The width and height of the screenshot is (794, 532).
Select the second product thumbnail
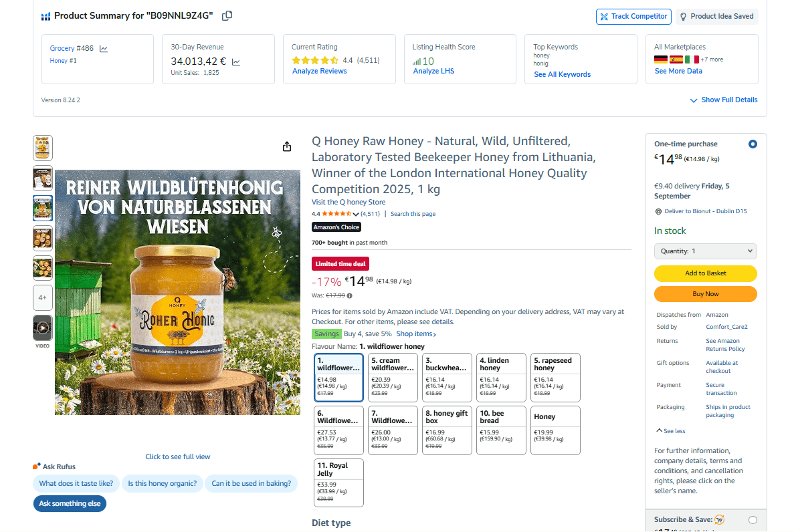click(x=43, y=178)
